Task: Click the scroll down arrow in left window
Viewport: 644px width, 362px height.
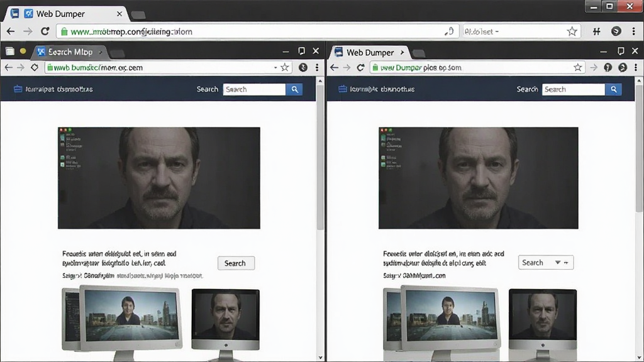Action: pos(320,358)
